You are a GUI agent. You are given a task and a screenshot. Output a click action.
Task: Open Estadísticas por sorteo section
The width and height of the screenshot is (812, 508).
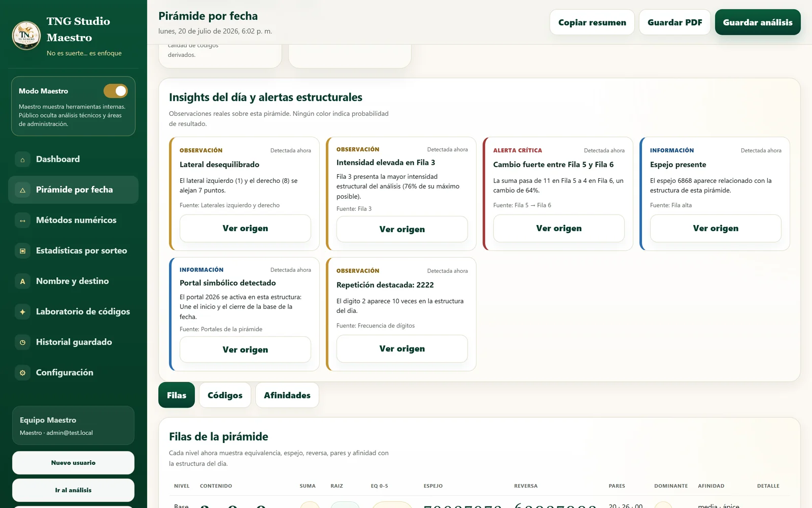[73, 251]
